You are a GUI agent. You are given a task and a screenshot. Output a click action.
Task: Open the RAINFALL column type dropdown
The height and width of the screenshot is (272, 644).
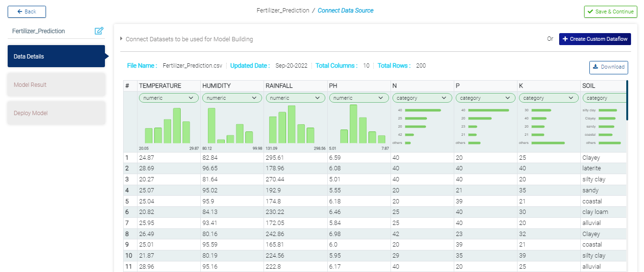pyautogui.click(x=295, y=98)
